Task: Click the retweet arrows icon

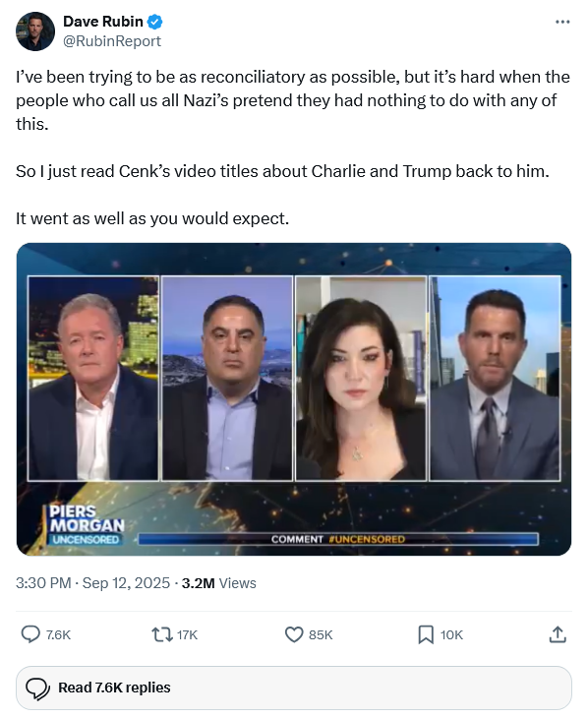Action: (x=162, y=634)
